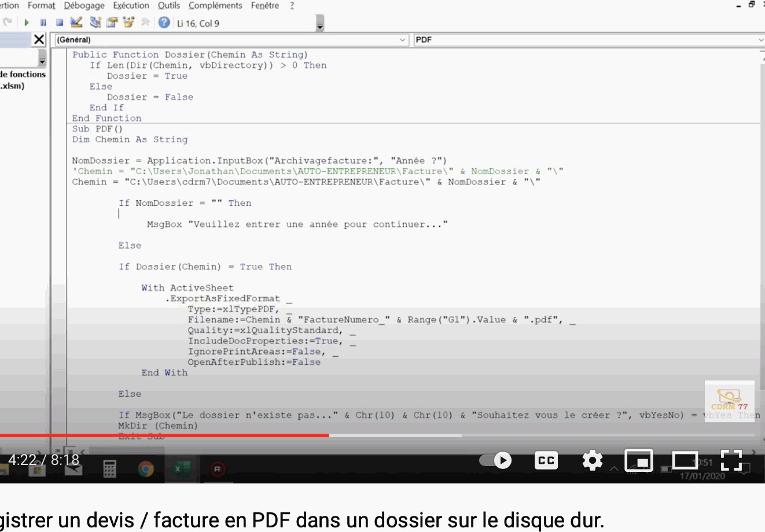Click the line 'If NomDossier = "" Then'
The height and width of the screenshot is (532, 765).
pyautogui.click(x=185, y=203)
